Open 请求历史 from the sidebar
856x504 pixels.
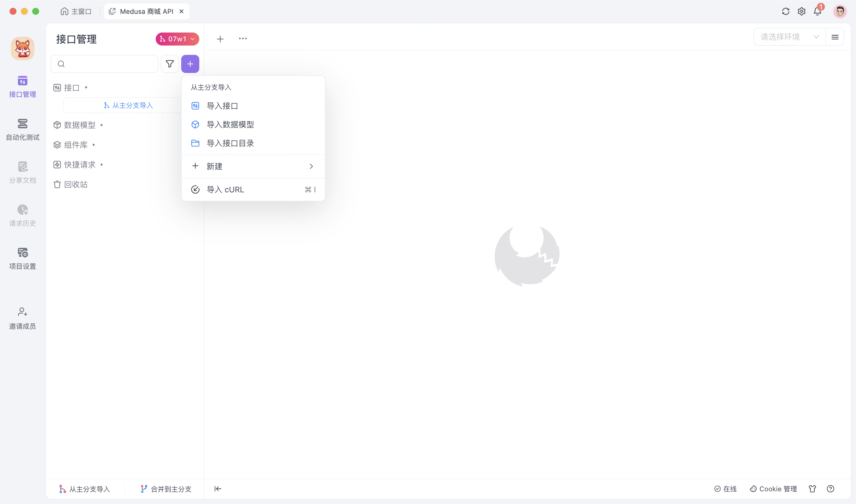point(22,215)
